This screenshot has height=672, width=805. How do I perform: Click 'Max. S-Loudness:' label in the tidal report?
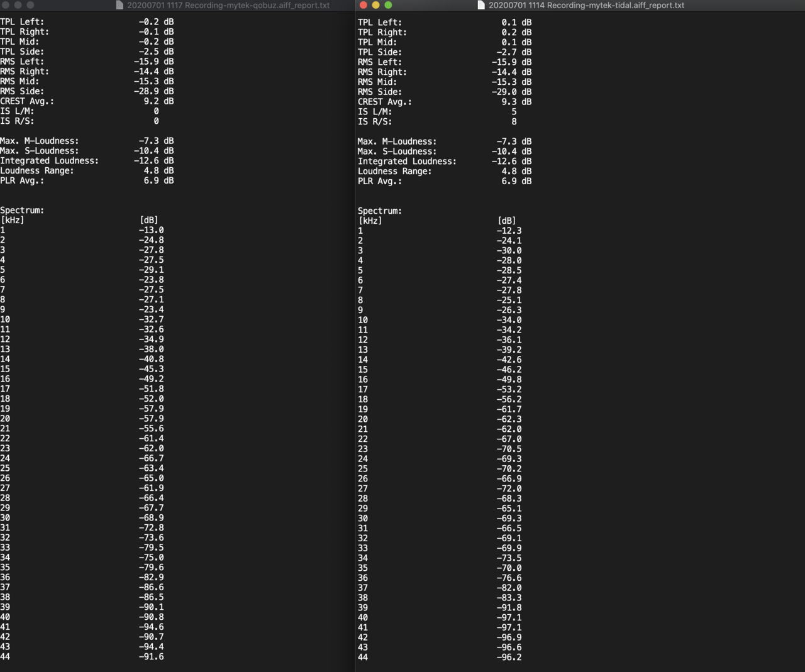tap(397, 151)
